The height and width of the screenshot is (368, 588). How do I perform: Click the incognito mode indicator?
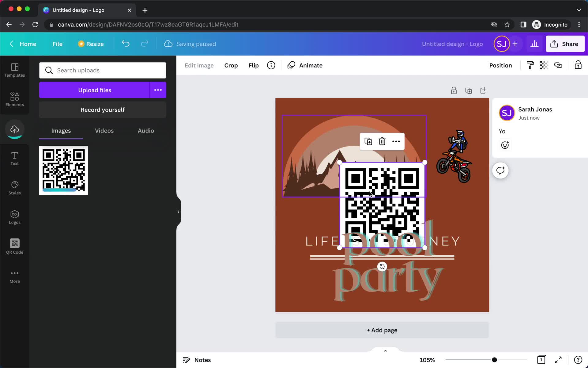pyautogui.click(x=550, y=25)
